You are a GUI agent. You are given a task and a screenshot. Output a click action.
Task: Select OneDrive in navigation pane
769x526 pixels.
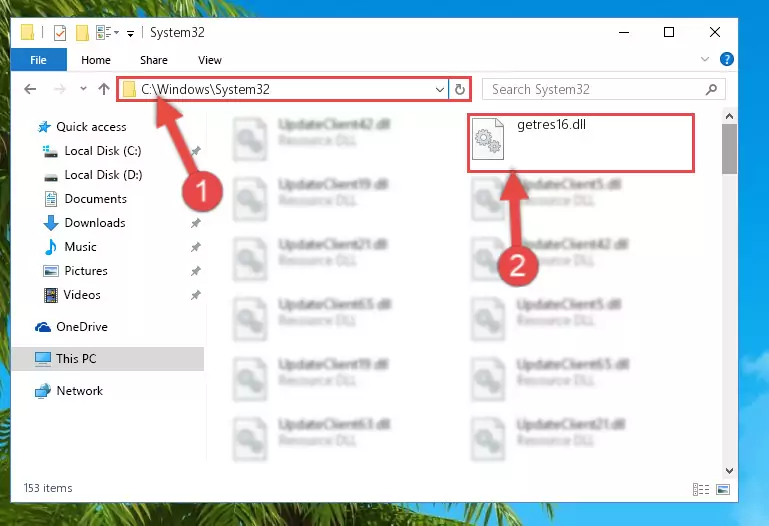(x=82, y=326)
